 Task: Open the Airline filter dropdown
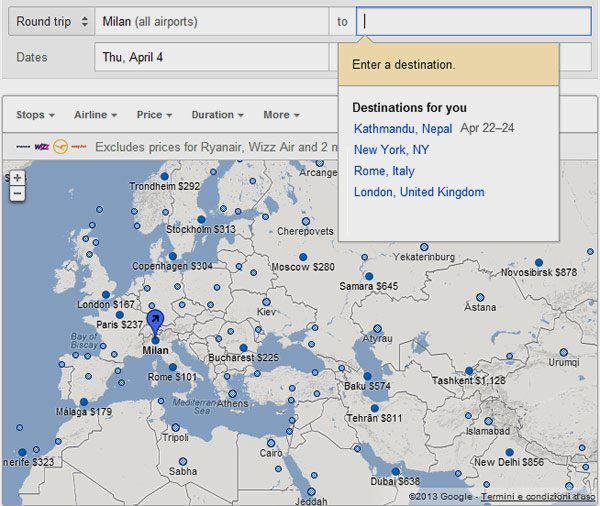coord(95,115)
